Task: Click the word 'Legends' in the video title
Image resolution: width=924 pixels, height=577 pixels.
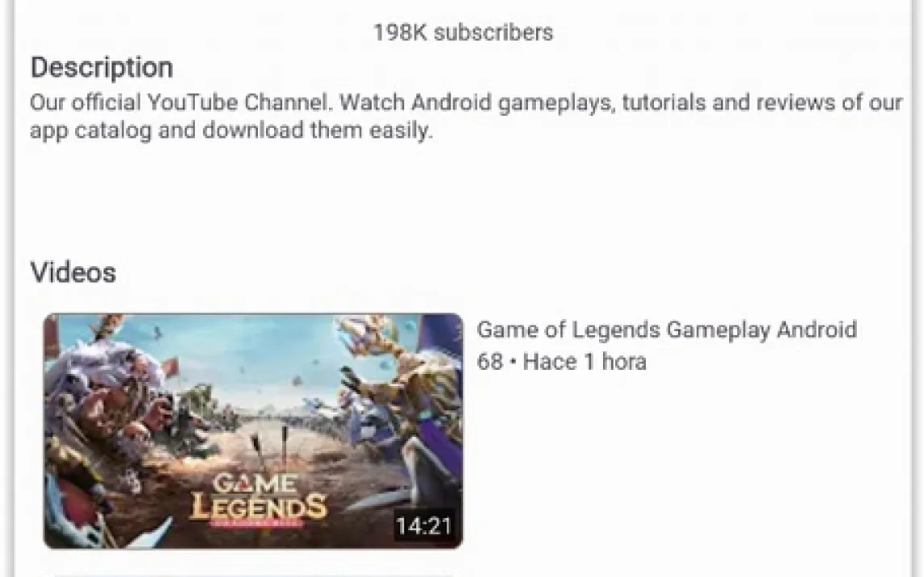Action: point(615,330)
